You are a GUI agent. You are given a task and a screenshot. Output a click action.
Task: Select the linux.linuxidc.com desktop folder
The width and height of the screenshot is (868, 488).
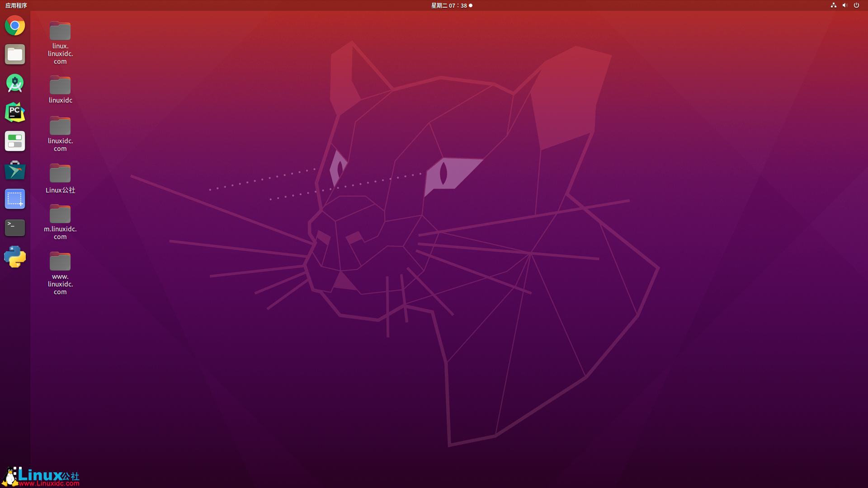point(60,43)
